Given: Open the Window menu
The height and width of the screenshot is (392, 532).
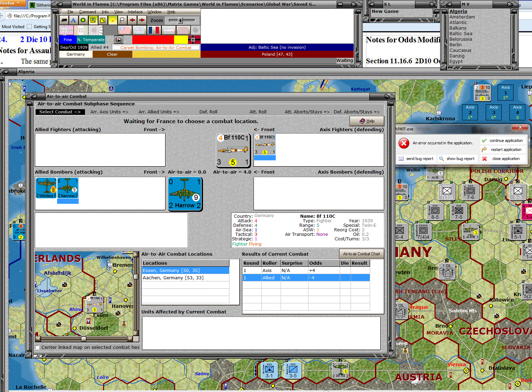Looking at the screenshot, I should pyautogui.click(x=154, y=12).
